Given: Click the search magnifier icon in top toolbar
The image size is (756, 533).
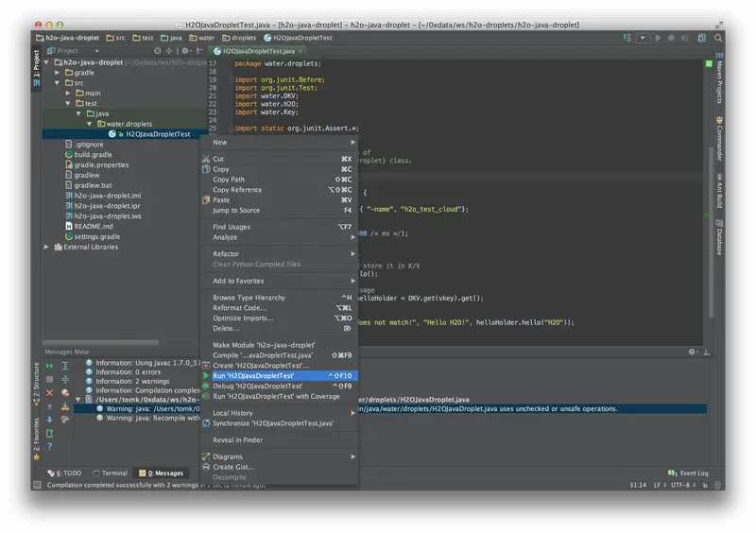Looking at the screenshot, I should click(x=718, y=38).
